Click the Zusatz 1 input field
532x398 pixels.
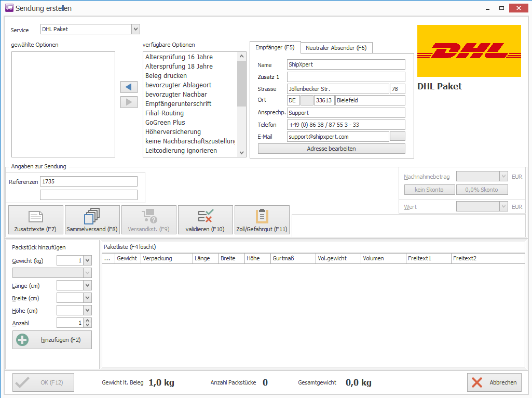346,77
